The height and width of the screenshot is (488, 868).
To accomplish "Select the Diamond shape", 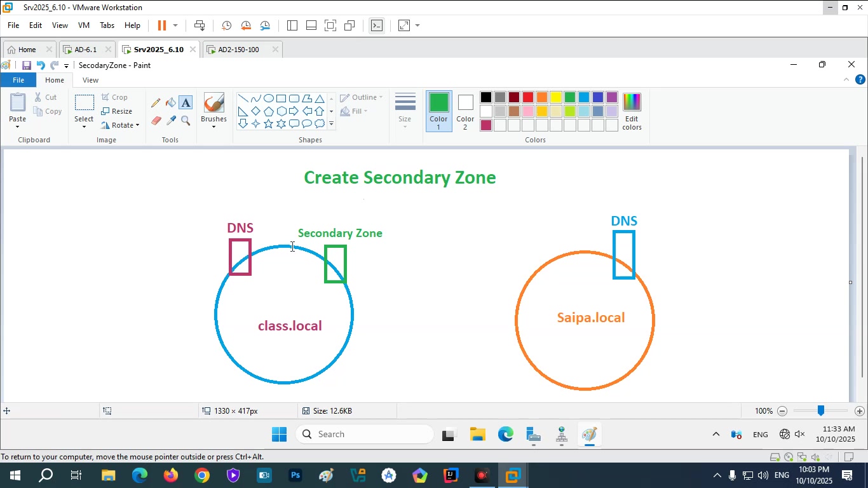I will (x=255, y=111).
